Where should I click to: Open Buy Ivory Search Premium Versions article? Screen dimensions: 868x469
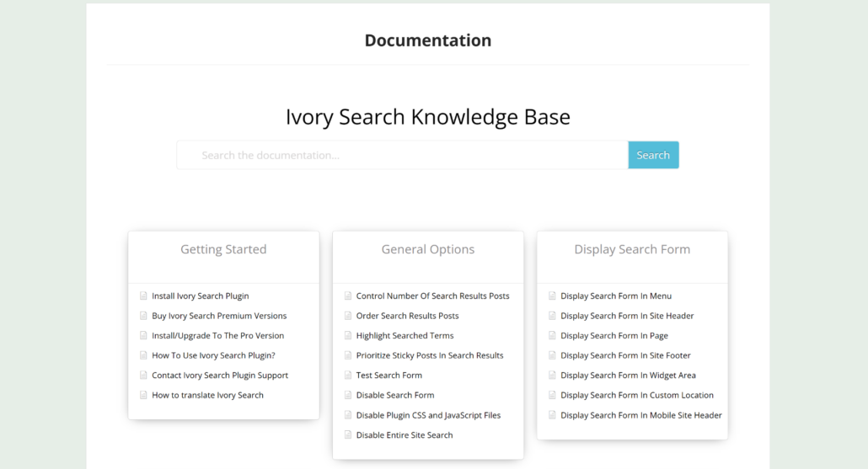219,316
